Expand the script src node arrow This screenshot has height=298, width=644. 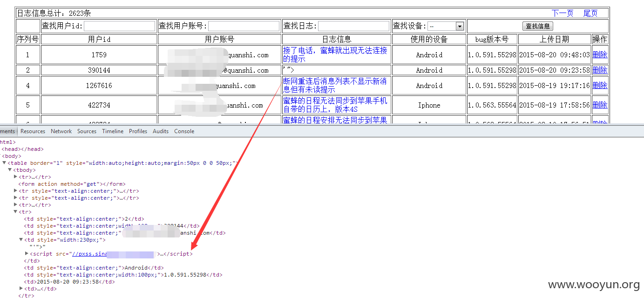pyautogui.click(x=27, y=254)
